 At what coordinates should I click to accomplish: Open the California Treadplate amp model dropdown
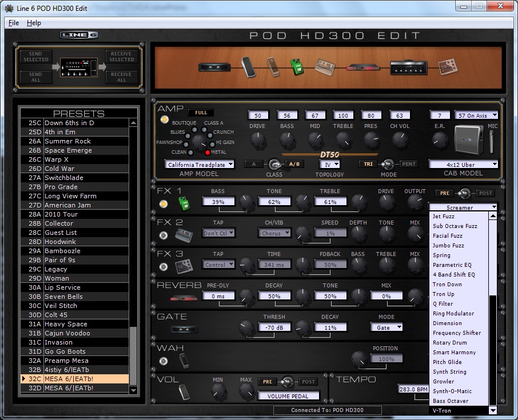[x=200, y=165]
